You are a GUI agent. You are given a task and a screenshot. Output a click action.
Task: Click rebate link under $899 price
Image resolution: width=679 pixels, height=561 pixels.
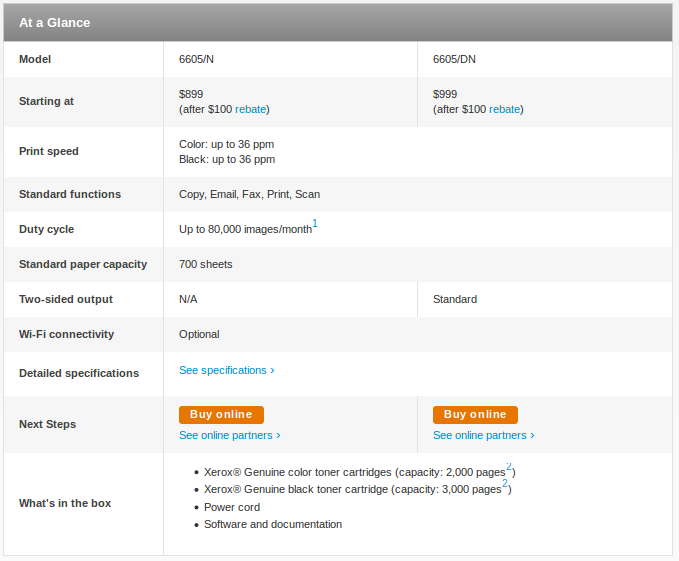[250, 109]
